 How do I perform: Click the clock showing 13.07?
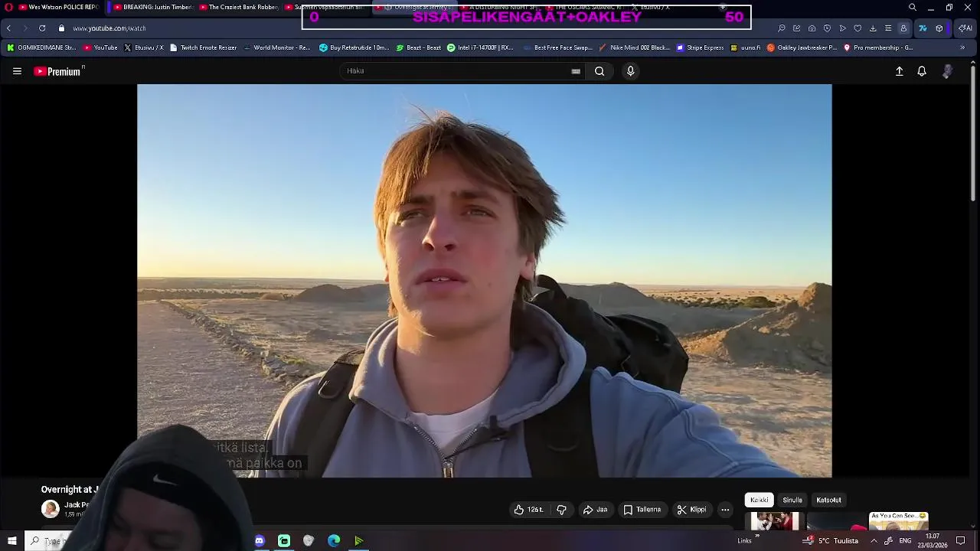pos(932,540)
